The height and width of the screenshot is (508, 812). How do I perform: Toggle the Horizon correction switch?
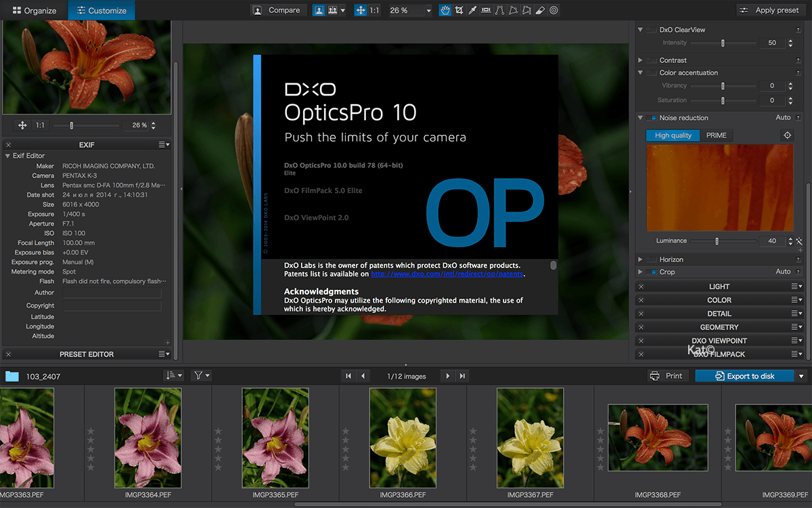coord(651,259)
